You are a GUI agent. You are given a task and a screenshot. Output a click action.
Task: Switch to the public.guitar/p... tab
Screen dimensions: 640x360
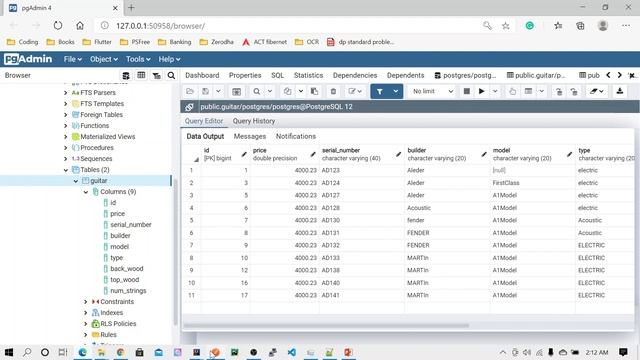pos(536,76)
